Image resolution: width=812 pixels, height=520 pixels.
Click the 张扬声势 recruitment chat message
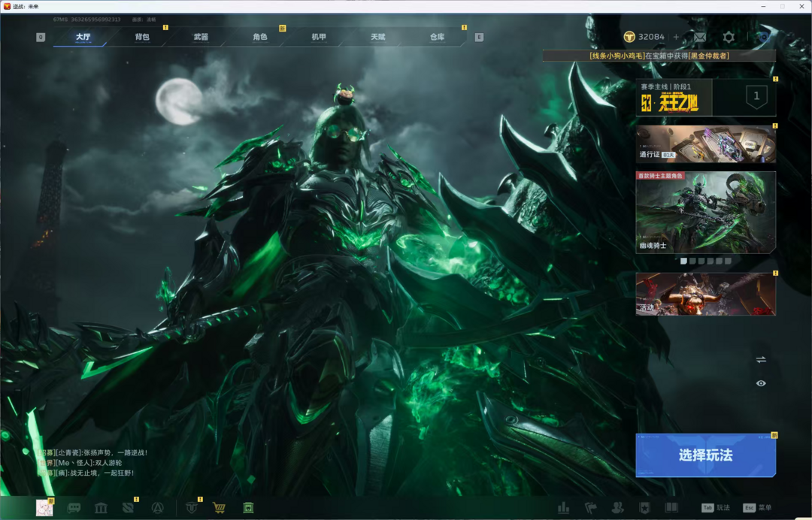coord(92,452)
